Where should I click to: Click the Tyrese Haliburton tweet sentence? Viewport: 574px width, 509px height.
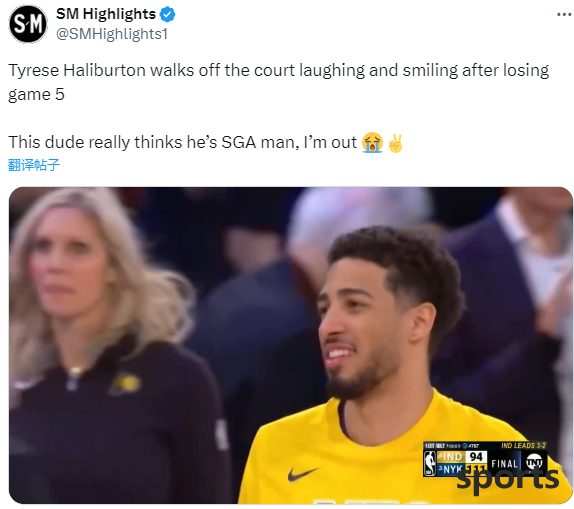[279, 82]
